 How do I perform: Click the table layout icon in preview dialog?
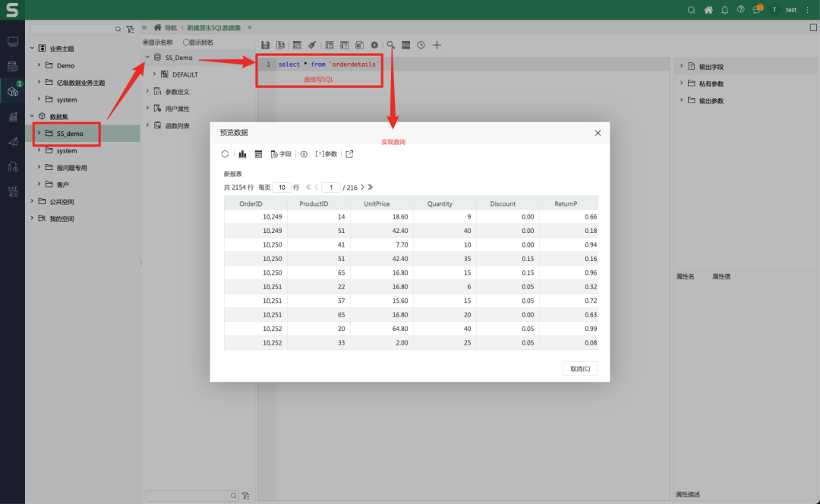point(258,154)
